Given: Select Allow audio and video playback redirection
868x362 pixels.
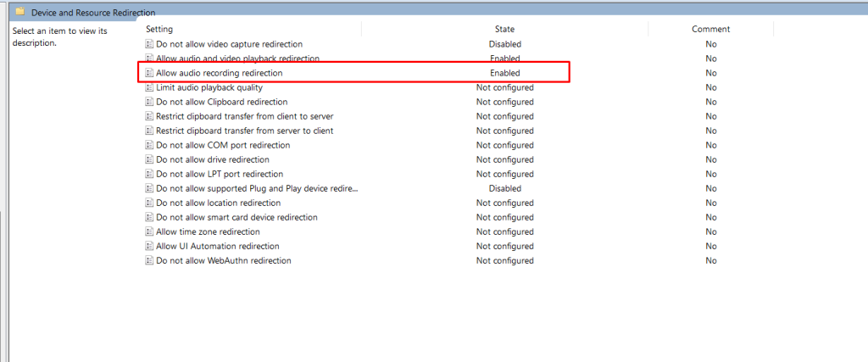Looking at the screenshot, I should (237, 58).
